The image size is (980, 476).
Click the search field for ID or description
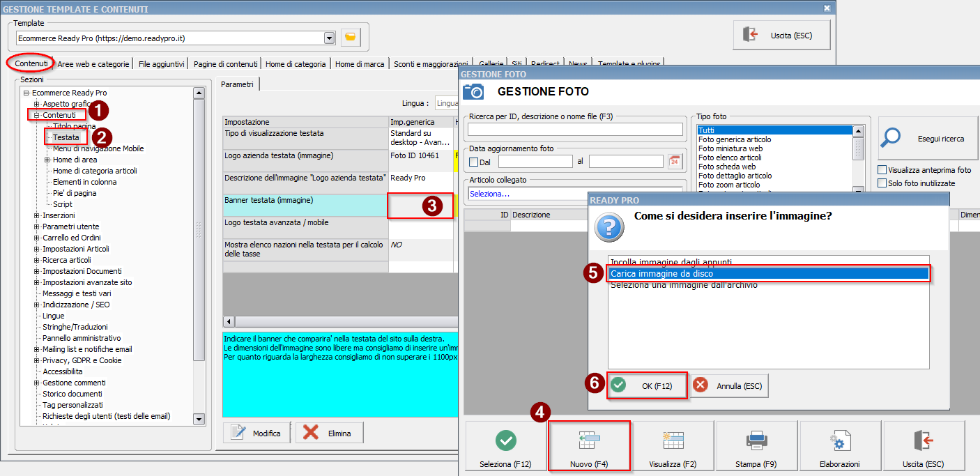575,130
